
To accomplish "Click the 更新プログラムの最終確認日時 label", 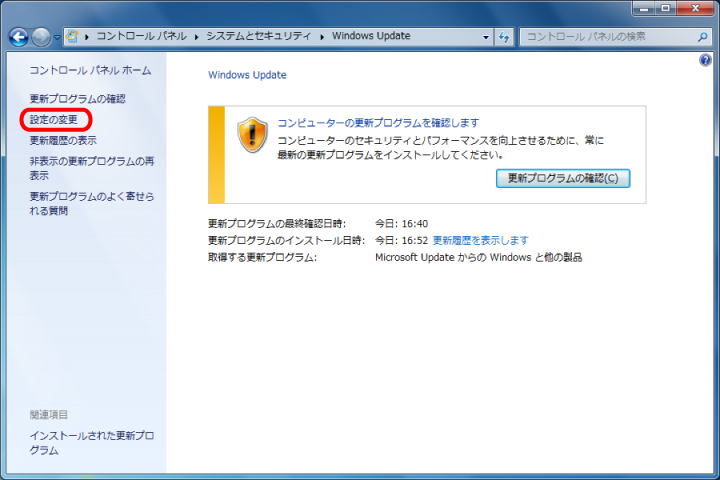I will coord(277,224).
